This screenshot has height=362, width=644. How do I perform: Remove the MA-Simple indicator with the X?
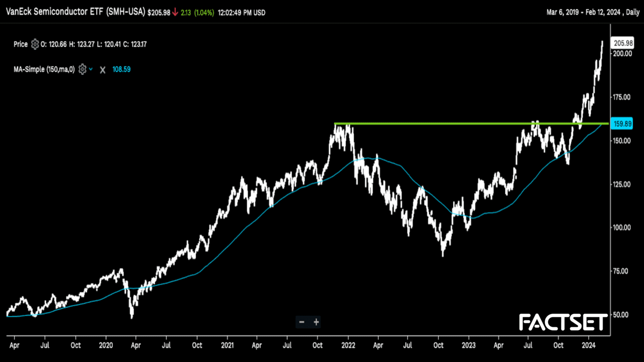(x=103, y=70)
